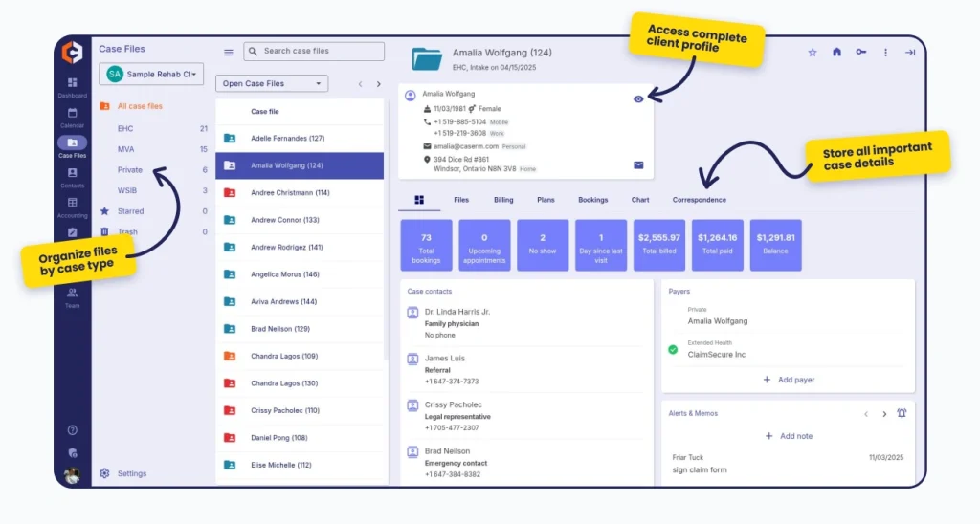Open the Team section in the sidebar
Viewport: 980px width, 524px height.
tap(73, 297)
